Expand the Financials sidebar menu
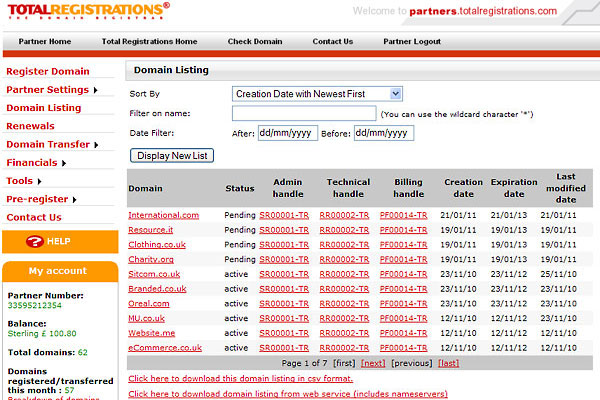The image size is (600, 400). (x=37, y=162)
